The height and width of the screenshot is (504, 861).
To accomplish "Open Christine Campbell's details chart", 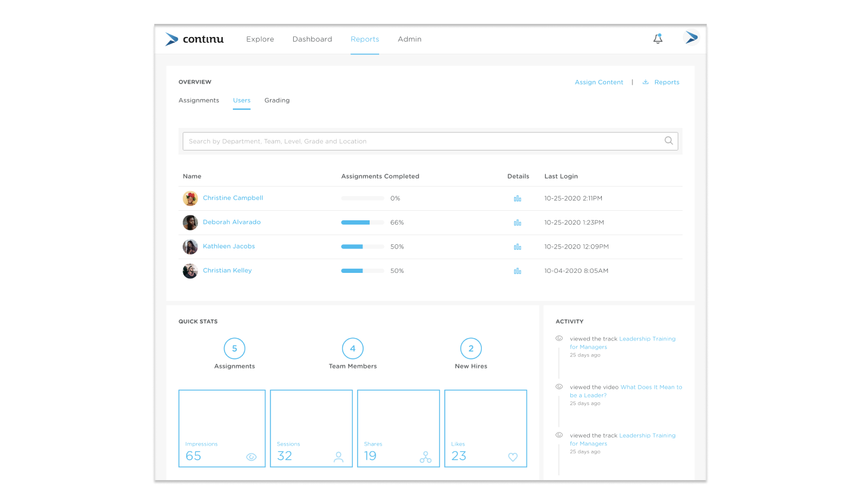I will (517, 198).
